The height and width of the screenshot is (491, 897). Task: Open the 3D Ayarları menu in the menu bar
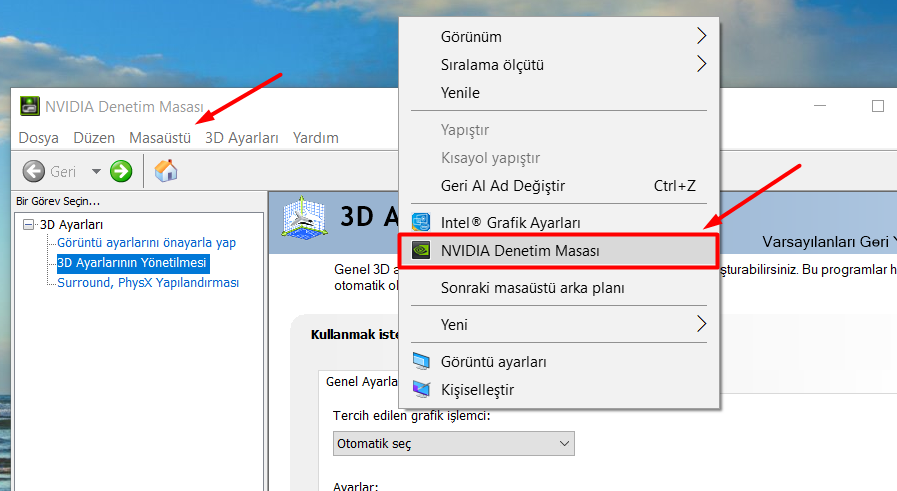point(241,138)
